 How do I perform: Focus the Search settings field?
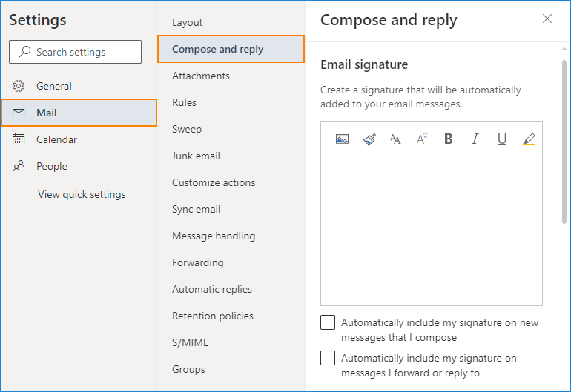click(76, 52)
